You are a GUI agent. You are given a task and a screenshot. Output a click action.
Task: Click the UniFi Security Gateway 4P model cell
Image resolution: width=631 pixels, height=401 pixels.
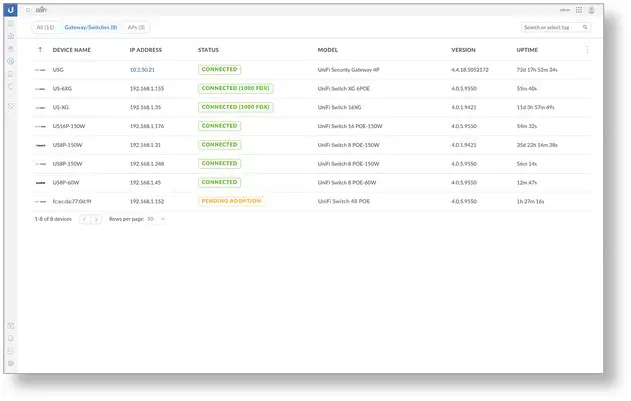348,70
